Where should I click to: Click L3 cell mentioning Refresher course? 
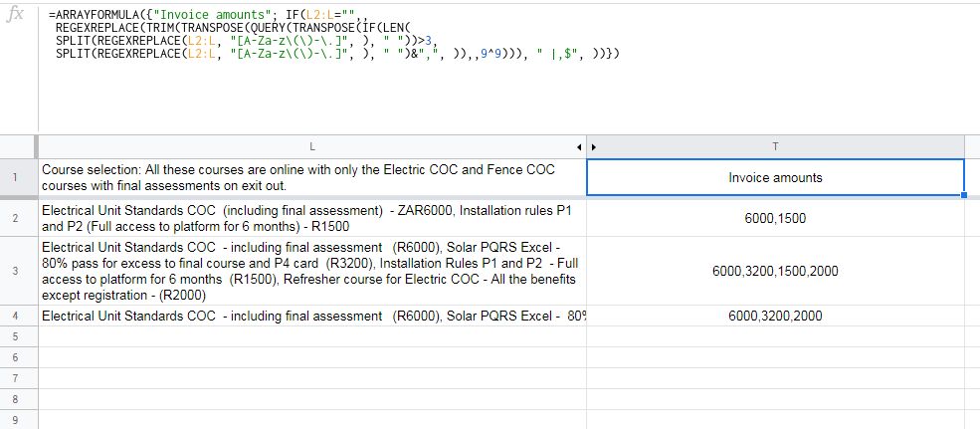(x=311, y=271)
